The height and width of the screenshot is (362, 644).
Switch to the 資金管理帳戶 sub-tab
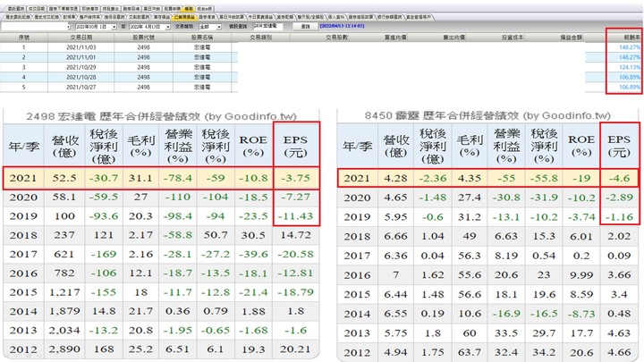(x=418, y=17)
